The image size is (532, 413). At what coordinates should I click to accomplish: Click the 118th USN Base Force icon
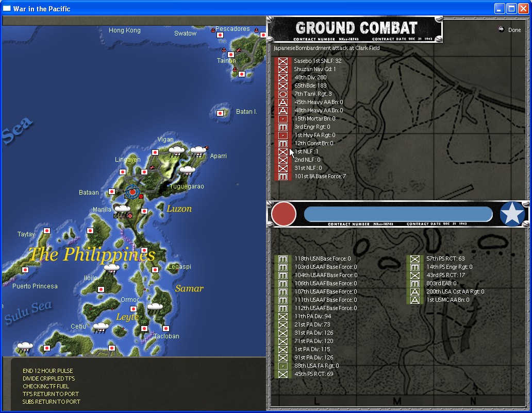[x=283, y=259]
